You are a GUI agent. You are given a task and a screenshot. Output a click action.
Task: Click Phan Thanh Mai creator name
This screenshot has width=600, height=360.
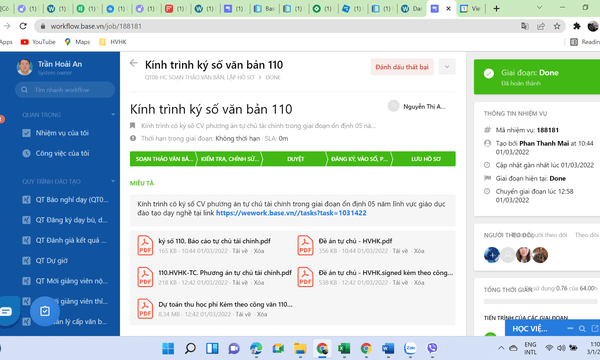point(544,143)
